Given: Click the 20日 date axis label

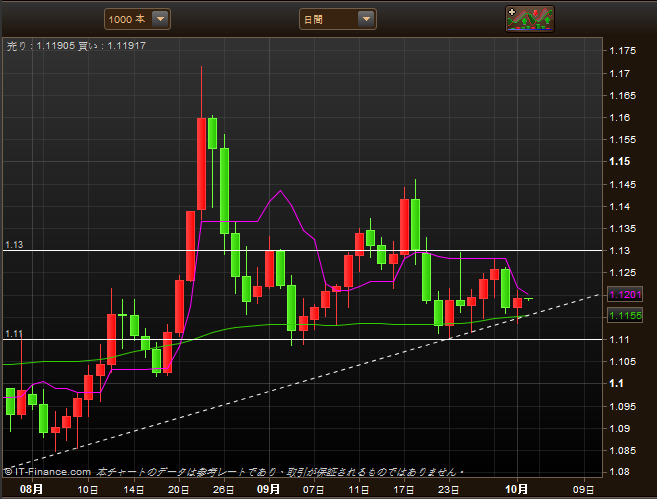Looking at the screenshot, I should (178, 490).
